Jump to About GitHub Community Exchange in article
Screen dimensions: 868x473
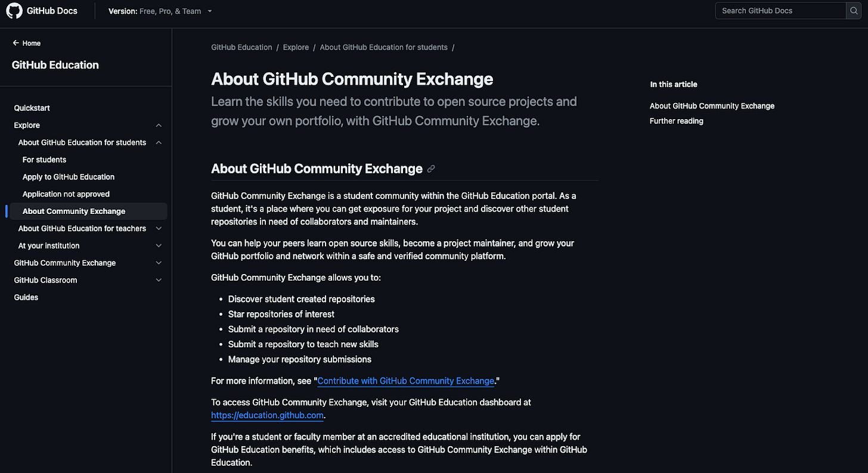(x=712, y=106)
